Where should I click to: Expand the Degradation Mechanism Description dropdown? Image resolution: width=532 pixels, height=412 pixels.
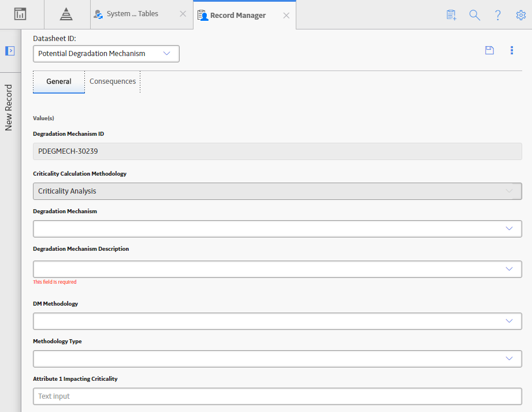point(277,269)
